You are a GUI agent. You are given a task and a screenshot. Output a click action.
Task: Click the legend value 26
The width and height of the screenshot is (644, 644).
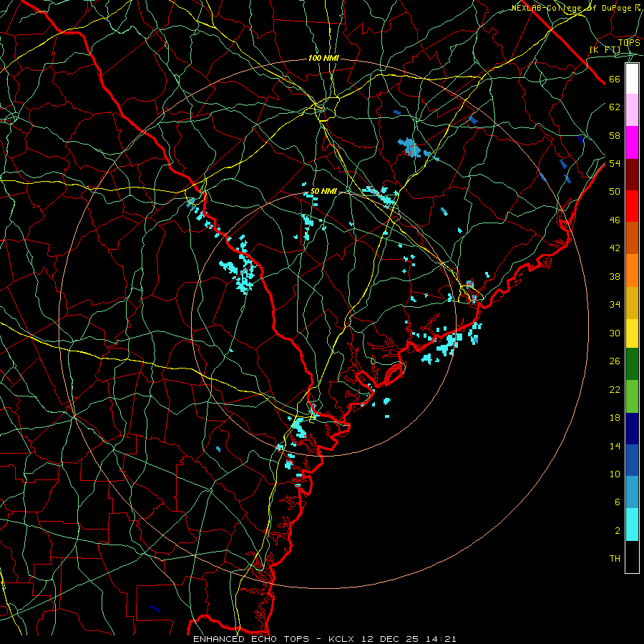tap(615, 361)
